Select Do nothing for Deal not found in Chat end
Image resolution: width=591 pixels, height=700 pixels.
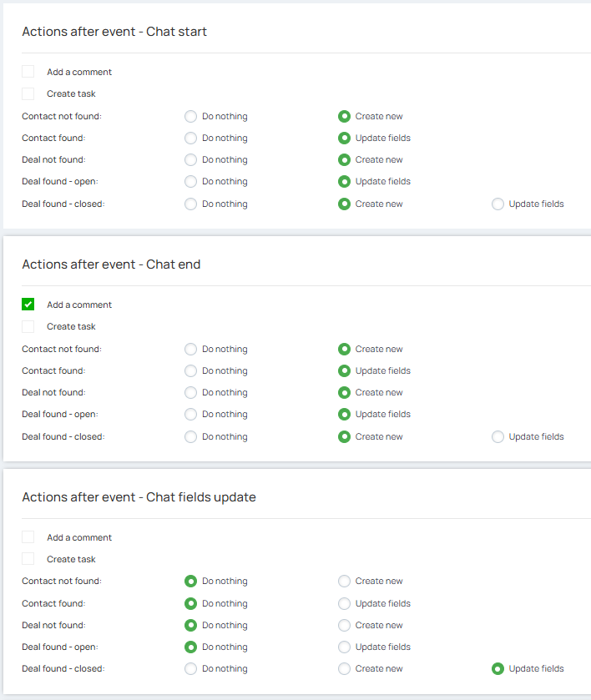click(x=190, y=392)
